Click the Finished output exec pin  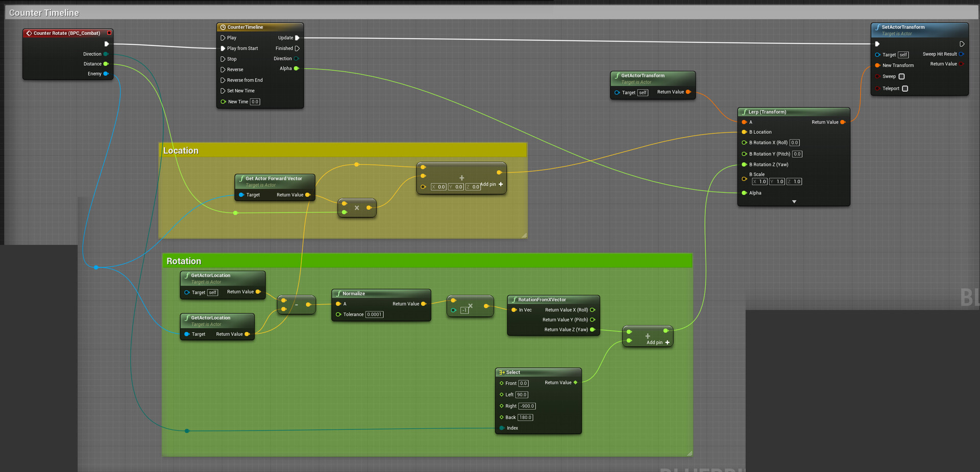[x=297, y=48]
